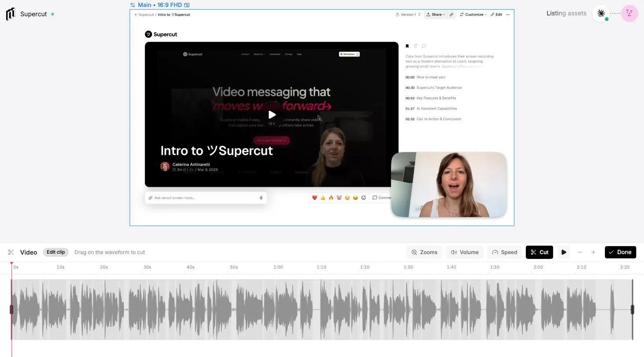Image resolution: width=644 pixels, height=357 pixels.
Task: Click the left trim handle of waveform
Action: 11,310
